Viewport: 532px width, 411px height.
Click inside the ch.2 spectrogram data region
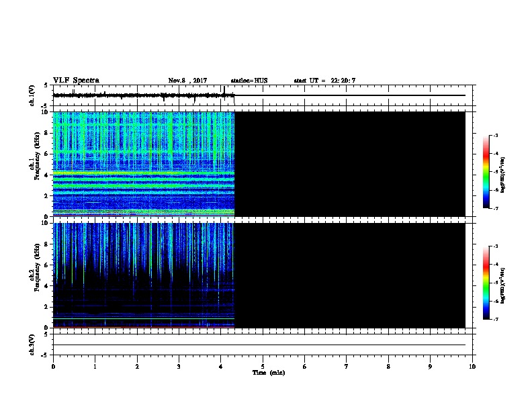click(144, 275)
